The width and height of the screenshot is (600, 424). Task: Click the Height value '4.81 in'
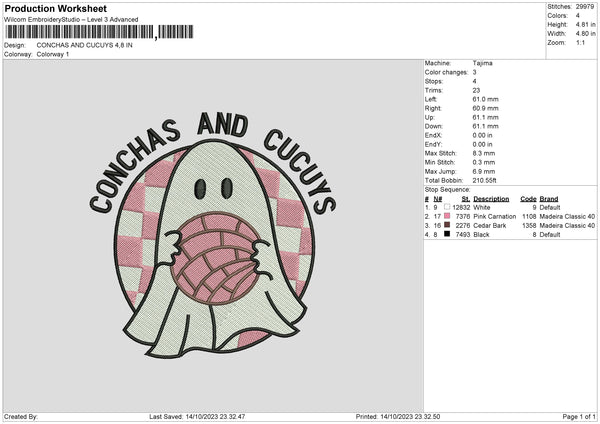(x=585, y=24)
